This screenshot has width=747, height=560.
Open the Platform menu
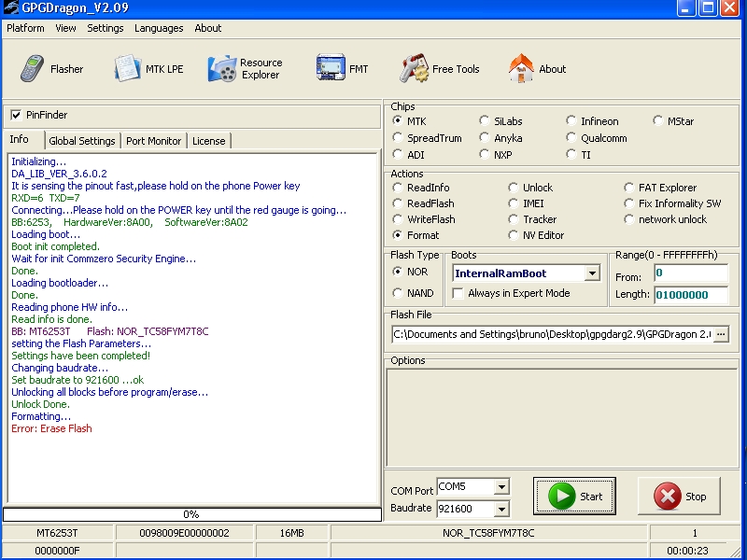click(x=25, y=28)
